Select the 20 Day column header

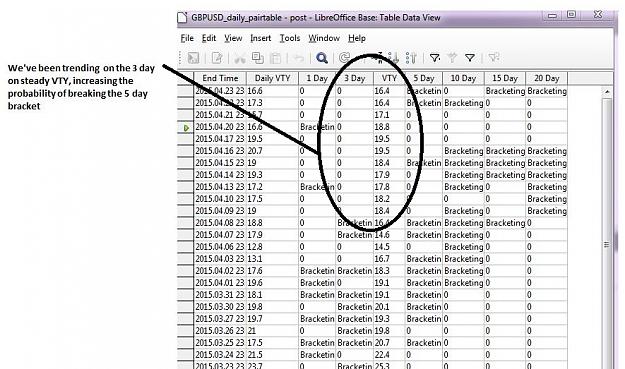tap(546, 78)
